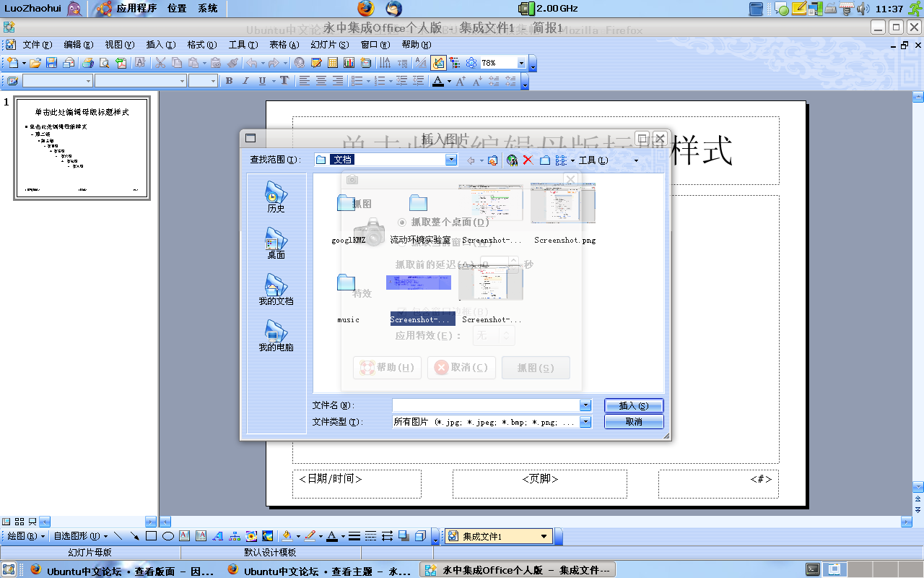This screenshot has width=924, height=578.
Task: Open the font name dropdown
Action: coord(182,81)
